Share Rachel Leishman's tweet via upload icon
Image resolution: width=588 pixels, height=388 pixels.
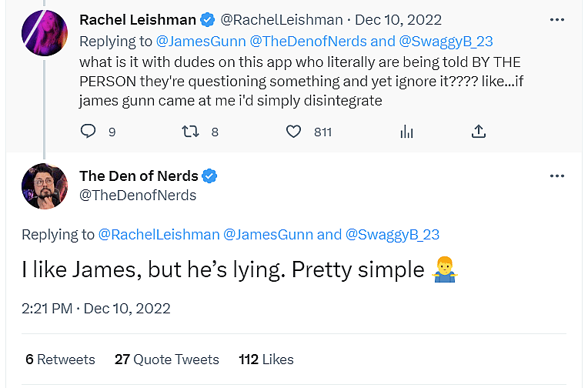479,132
